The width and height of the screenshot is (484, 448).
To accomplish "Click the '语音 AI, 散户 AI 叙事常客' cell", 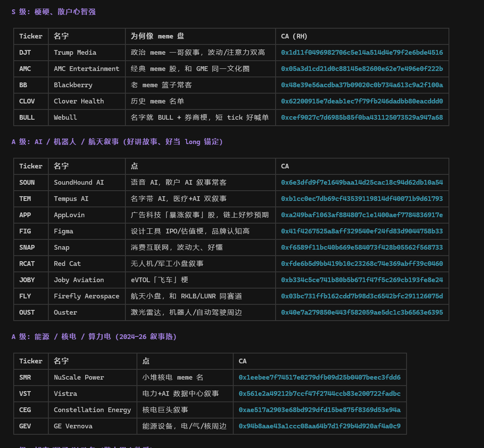I will point(200,183).
